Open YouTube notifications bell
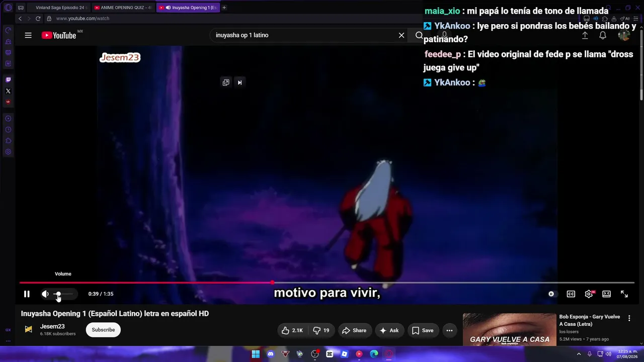Image resolution: width=644 pixels, height=362 pixels. coord(603,35)
